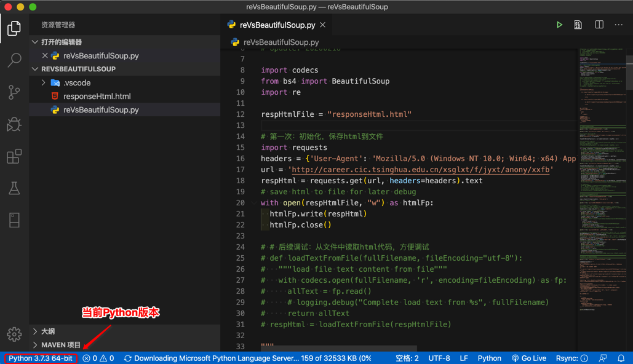Open the editor More Actions ellipsis

point(618,25)
